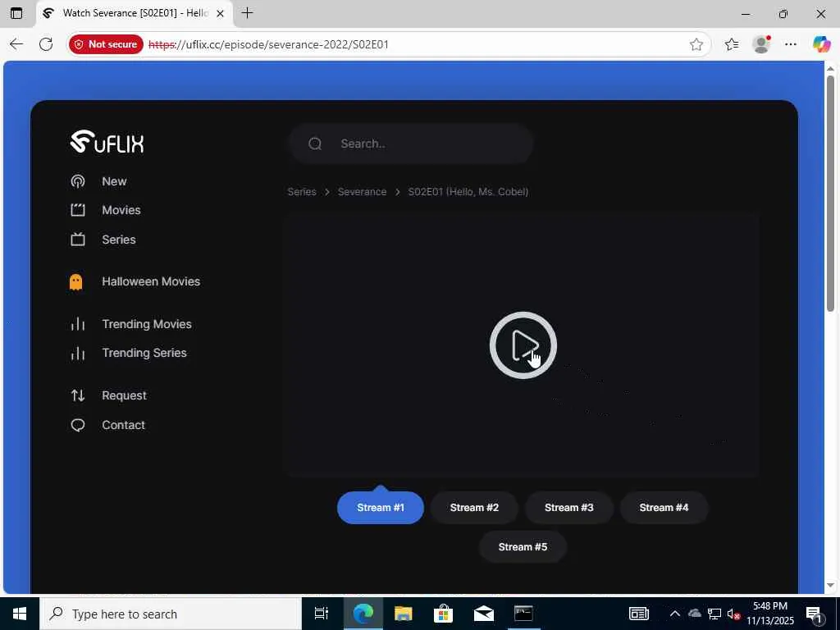Open Edge Settings and more menu

click(791, 44)
